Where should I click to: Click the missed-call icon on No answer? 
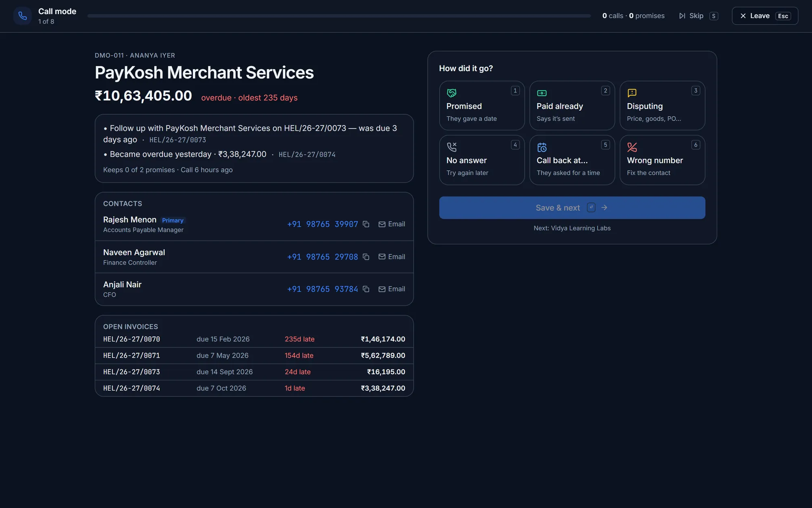(x=451, y=147)
